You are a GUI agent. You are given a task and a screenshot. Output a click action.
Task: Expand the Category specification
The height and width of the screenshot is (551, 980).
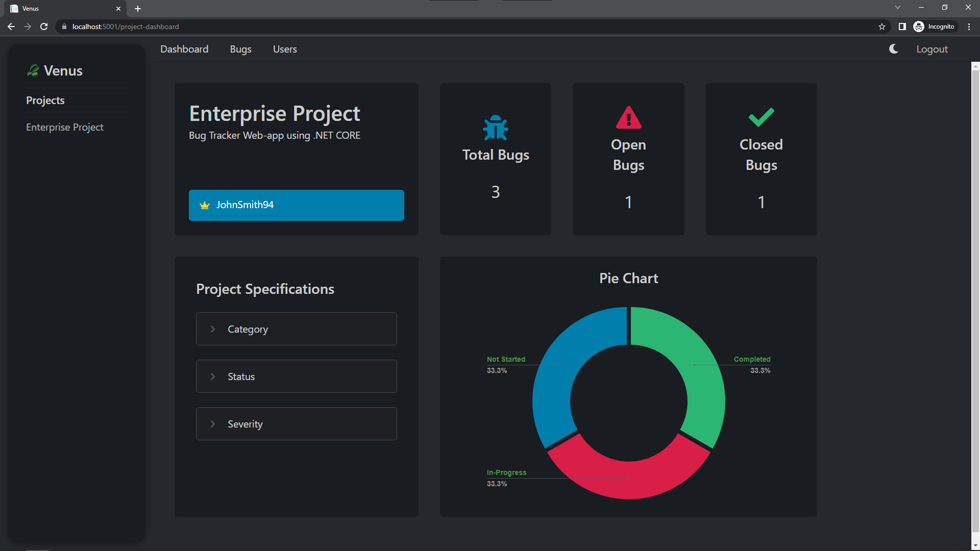296,329
